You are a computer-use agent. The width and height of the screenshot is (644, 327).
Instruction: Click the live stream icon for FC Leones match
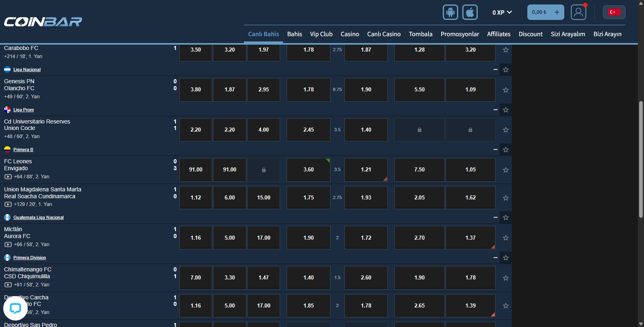(x=8, y=177)
